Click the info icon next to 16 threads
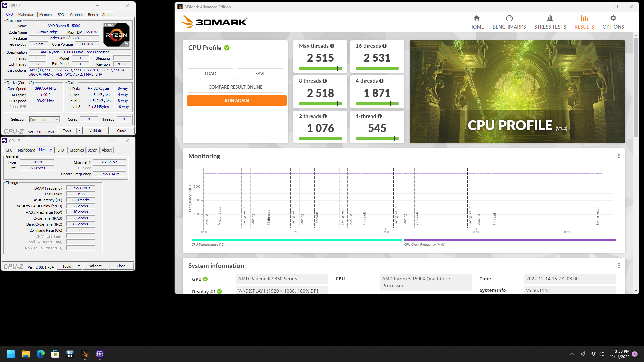Viewport: 644px width, 362px height. 384,46
